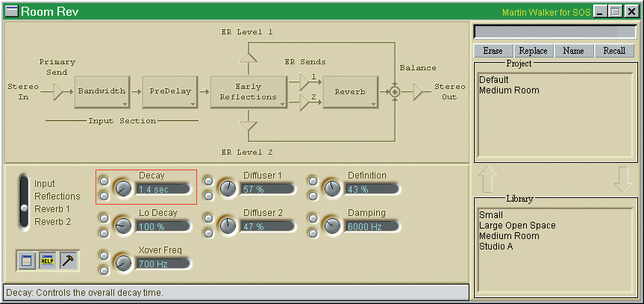
Task: Expand the Early Reflections block dropdown arrow
Action: [281, 104]
